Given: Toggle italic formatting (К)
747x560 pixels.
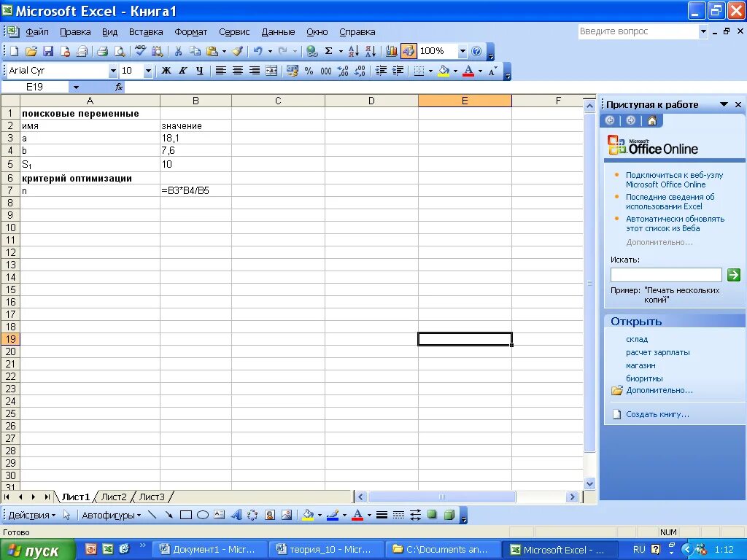Looking at the screenshot, I should [182, 71].
